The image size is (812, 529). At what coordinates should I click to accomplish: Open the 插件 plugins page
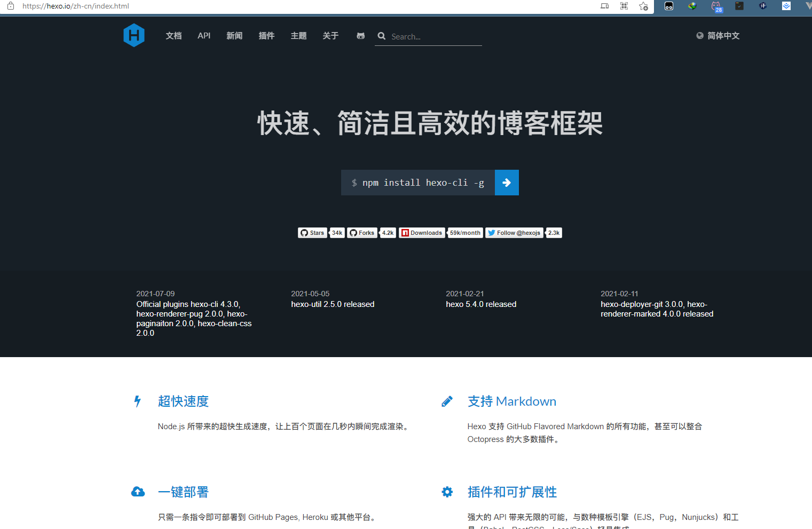[266, 36]
